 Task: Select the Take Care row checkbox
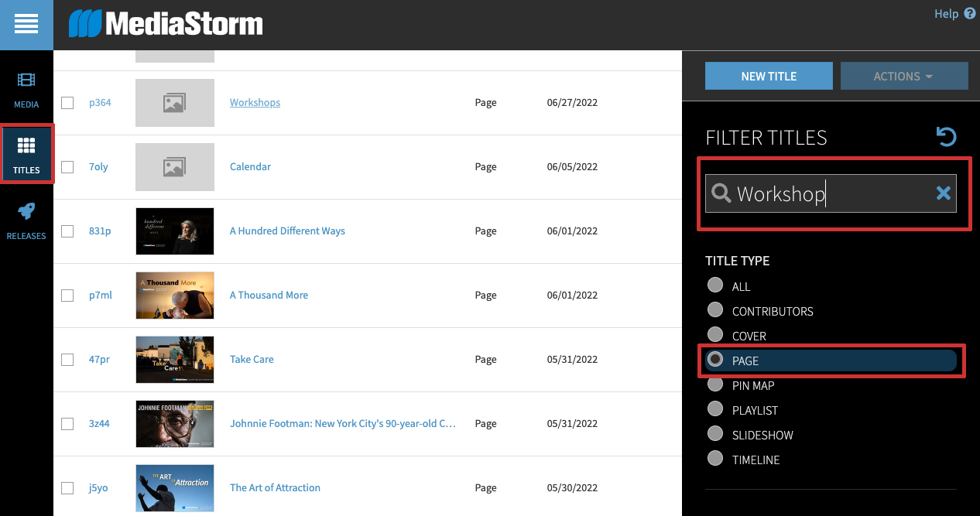67,360
